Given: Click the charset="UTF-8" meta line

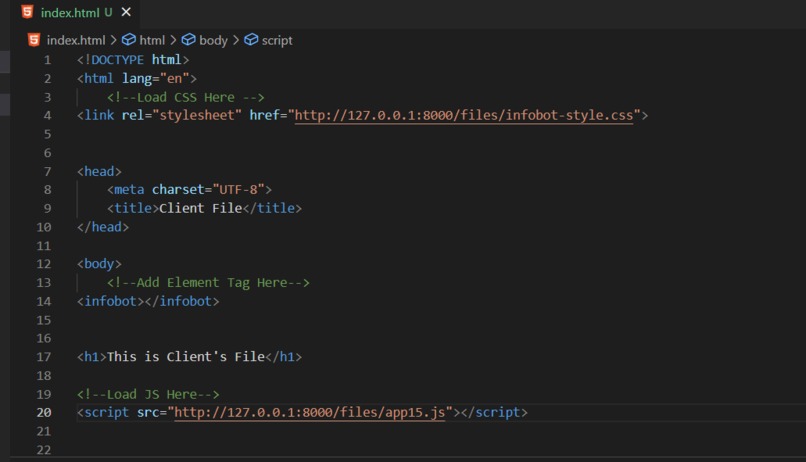Looking at the screenshot, I should coord(189,190).
